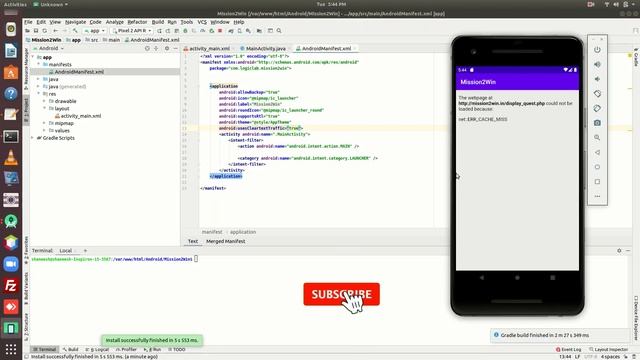
Task: Show Applications grid in Ubuntu dock
Action: point(11,349)
